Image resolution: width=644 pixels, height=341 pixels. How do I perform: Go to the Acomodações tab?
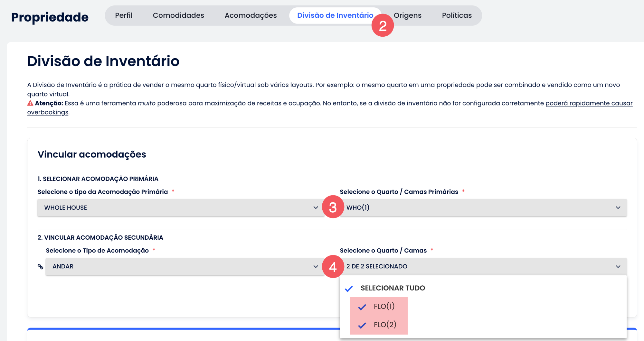tap(251, 15)
